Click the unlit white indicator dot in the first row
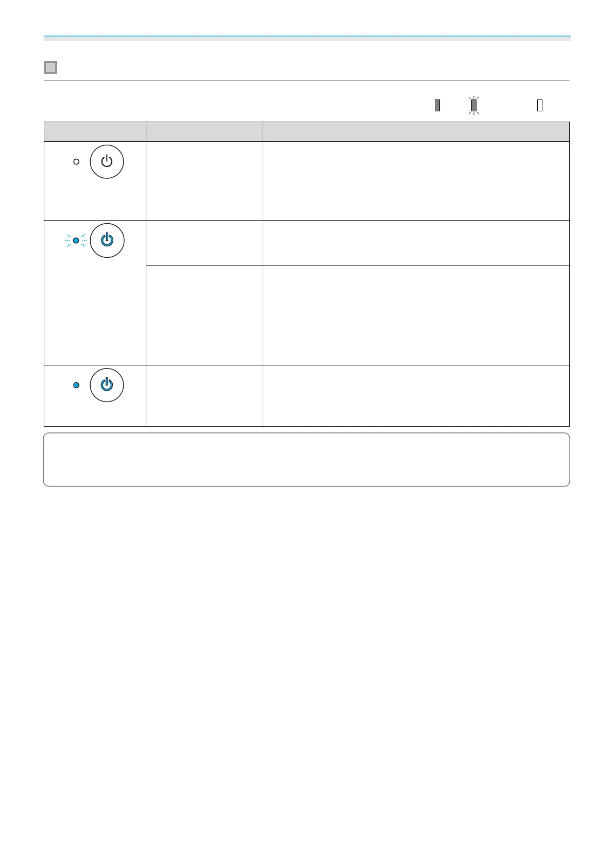Screen dimensions: 613x868 [76, 161]
